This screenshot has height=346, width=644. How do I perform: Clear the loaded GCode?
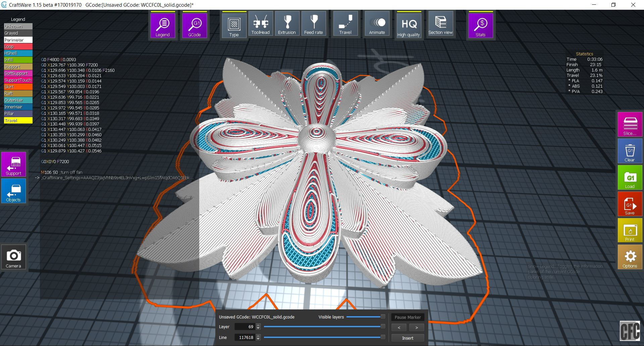630,151
